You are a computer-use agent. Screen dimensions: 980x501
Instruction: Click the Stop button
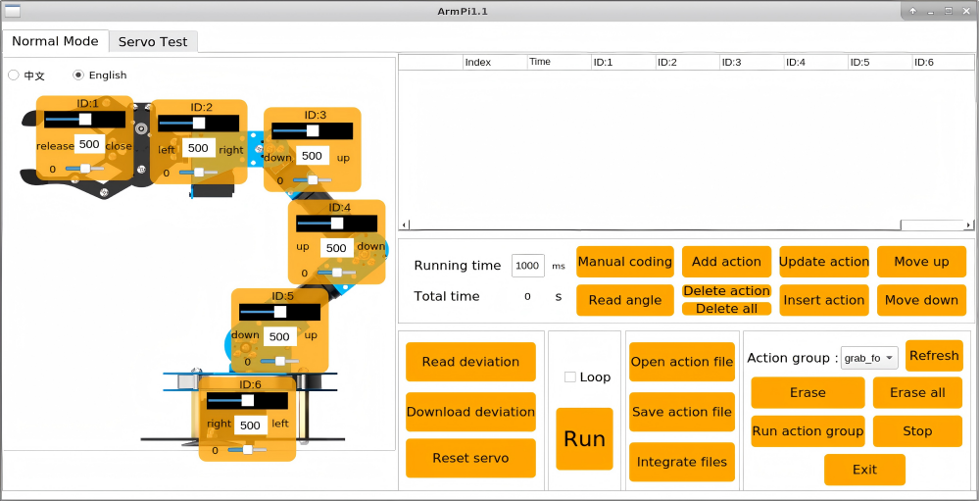(x=917, y=431)
